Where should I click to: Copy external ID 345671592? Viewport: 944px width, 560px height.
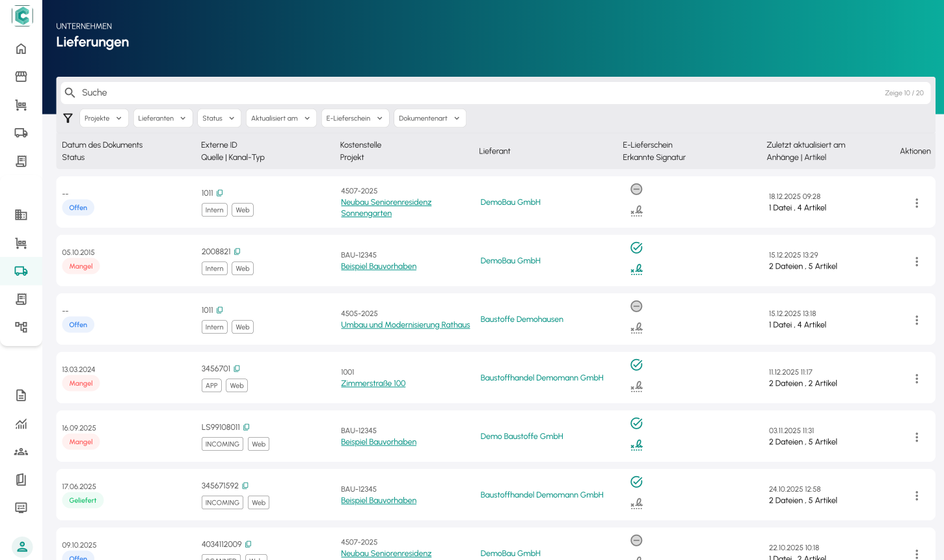[245, 486]
